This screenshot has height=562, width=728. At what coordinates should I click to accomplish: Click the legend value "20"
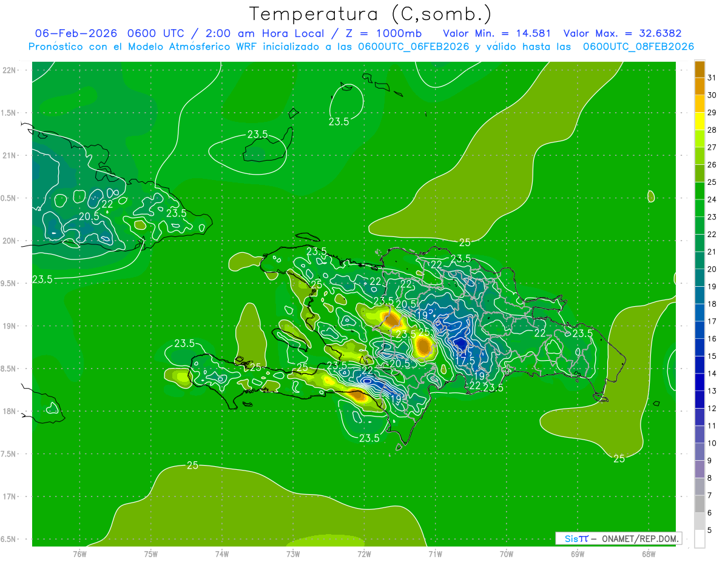click(x=712, y=269)
